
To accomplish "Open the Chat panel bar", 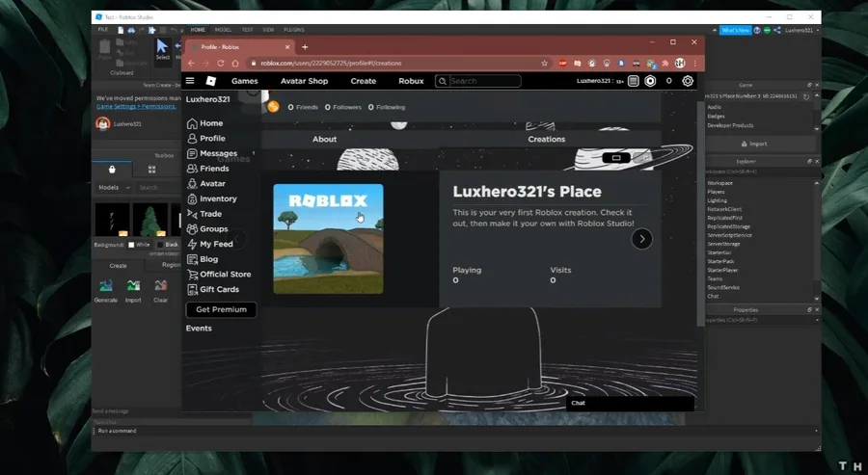I will [630, 403].
